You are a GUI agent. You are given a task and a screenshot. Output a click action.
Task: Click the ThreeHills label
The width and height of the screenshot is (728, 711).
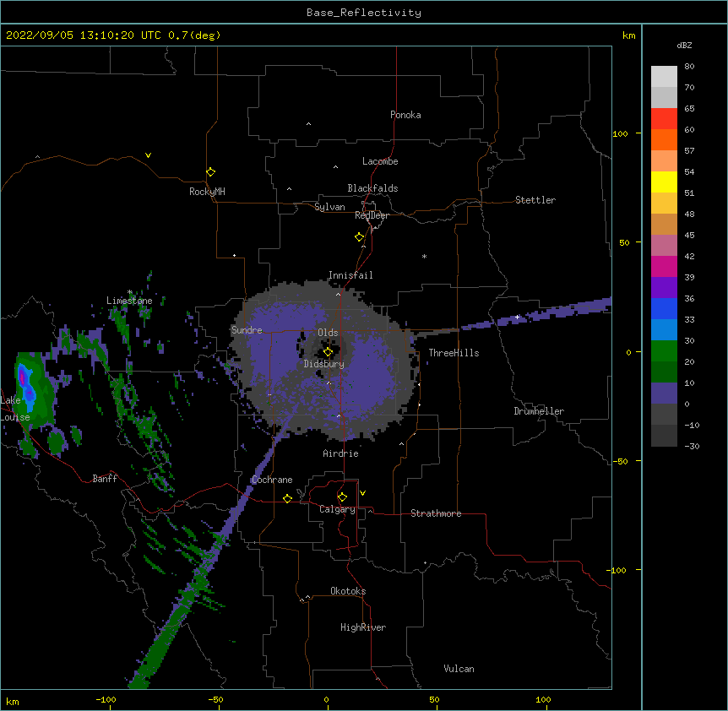454,353
